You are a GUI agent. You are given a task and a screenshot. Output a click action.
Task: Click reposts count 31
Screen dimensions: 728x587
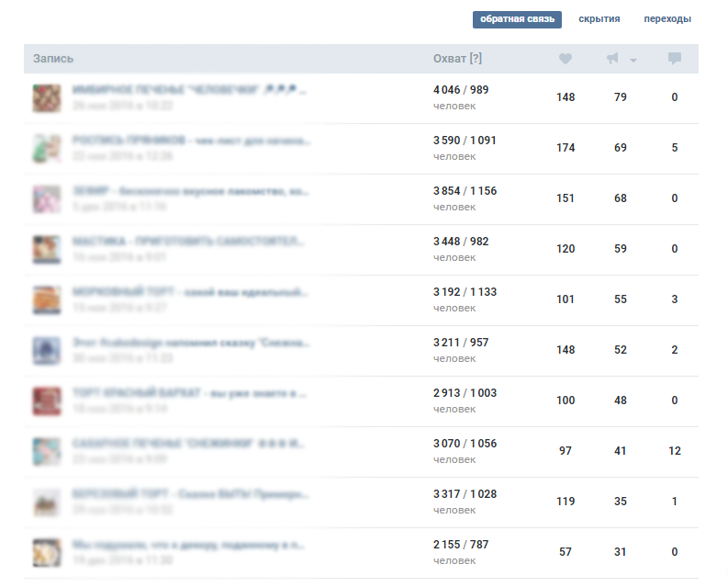click(x=621, y=552)
